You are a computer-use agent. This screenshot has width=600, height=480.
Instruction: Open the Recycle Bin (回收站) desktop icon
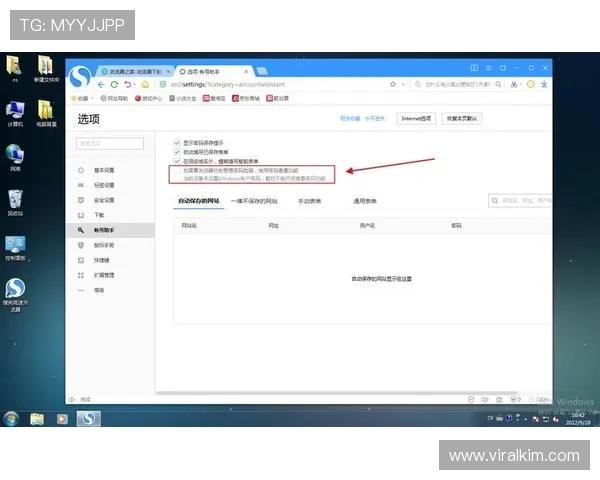click(x=16, y=202)
